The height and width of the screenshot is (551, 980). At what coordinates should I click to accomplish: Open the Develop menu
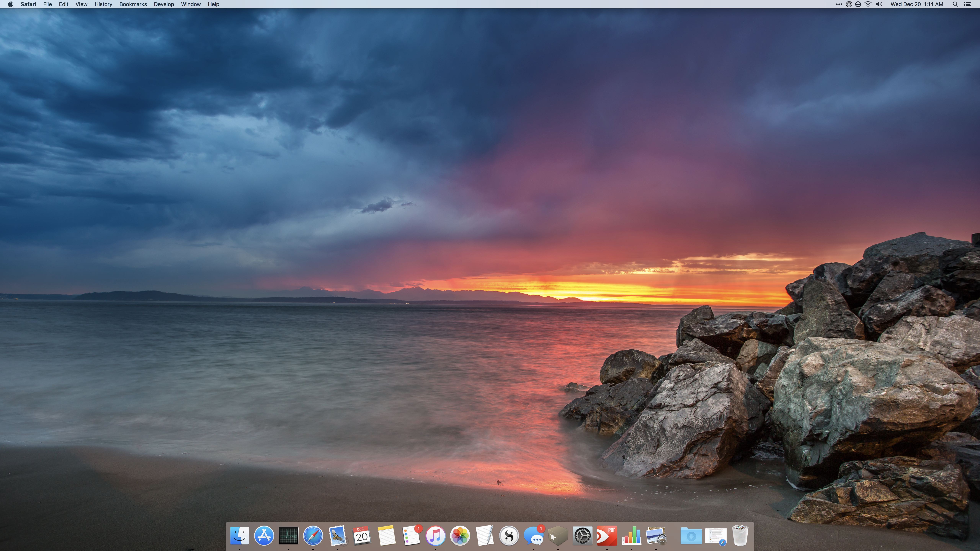pyautogui.click(x=164, y=4)
